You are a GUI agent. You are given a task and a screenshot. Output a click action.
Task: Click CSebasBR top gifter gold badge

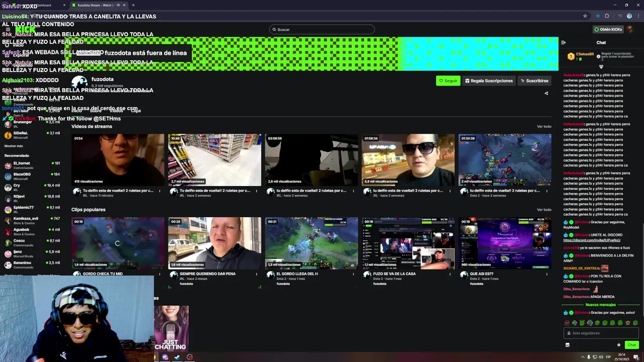571,56
